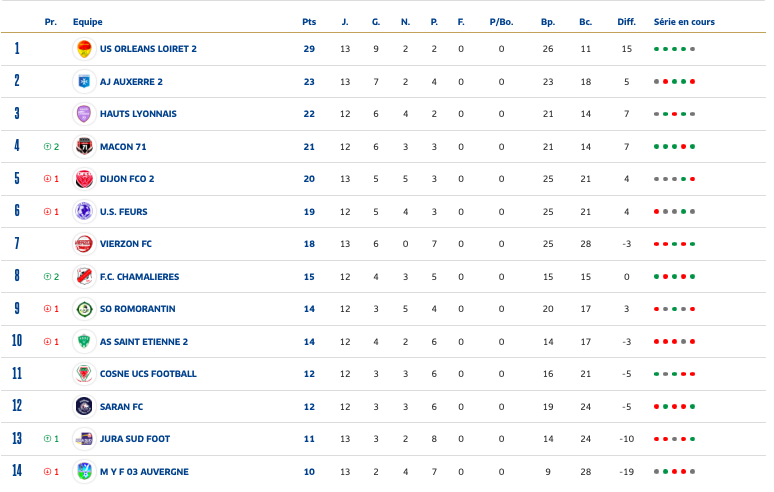Click the AS Saint Etienne 2 logo
This screenshot has width=774, height=492.
click(x=83, y=342)
